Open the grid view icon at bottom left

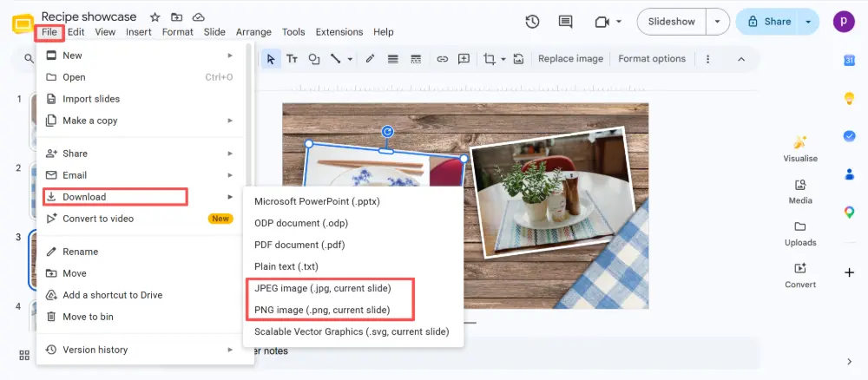point(24,356)
